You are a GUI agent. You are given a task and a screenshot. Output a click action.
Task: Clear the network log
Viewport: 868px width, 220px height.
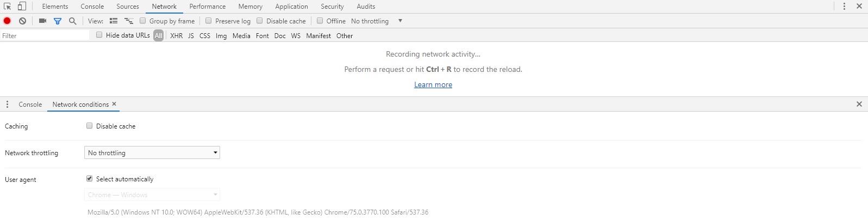pos(22,21)
